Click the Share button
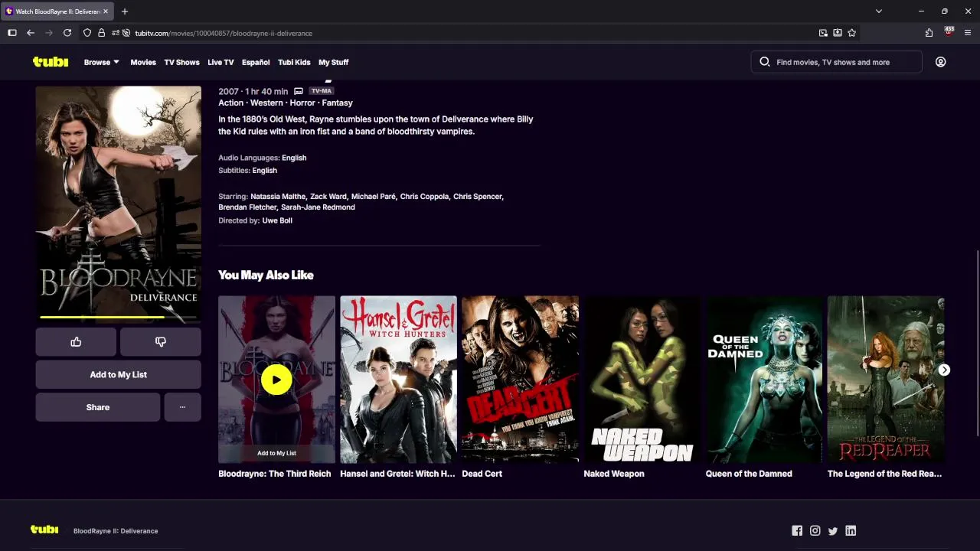Screen dimensions: 980x551 tap(98, 407)
